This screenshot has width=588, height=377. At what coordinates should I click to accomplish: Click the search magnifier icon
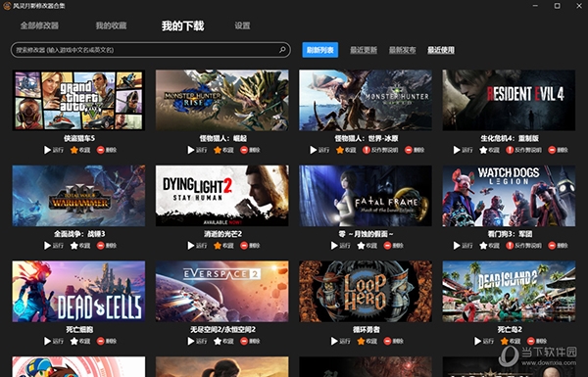coord(282,50)
